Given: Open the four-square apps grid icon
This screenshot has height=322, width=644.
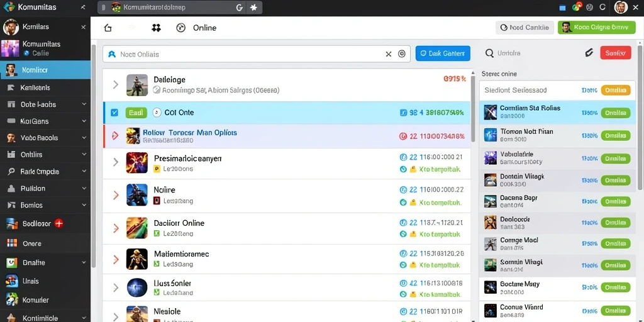Looking at the screenshot, I should click(x=156, y=28).
